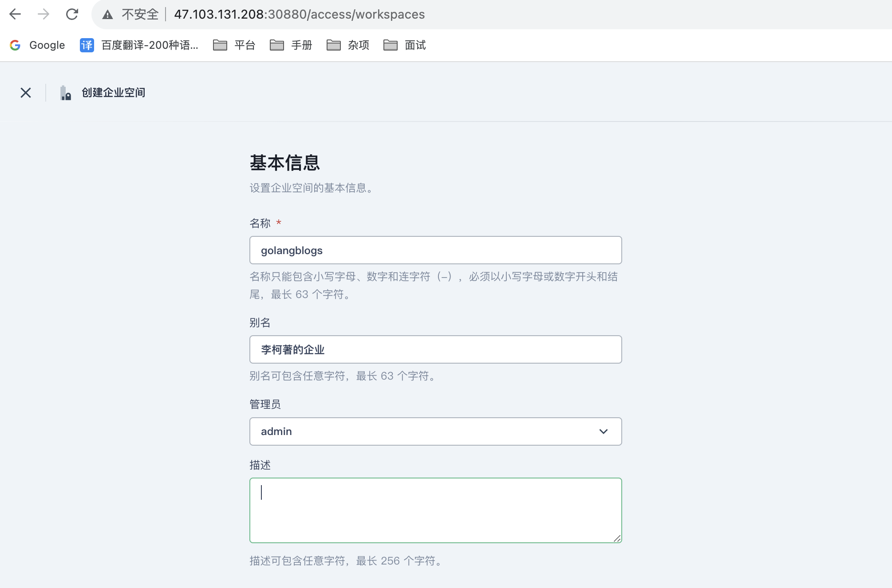Close the 创建企业空间 dialog with X
Screen dimensions: 892x588
click(26, 93)
